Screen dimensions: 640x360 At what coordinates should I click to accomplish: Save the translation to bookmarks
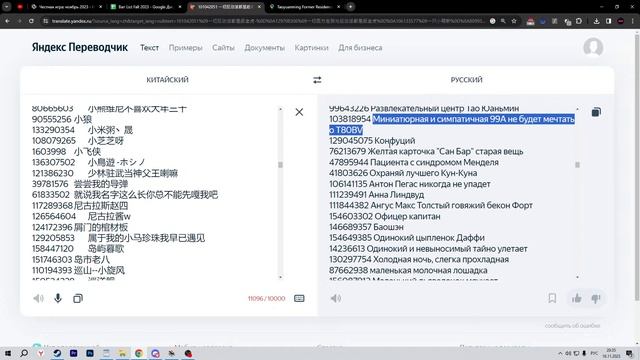[552, 298]
